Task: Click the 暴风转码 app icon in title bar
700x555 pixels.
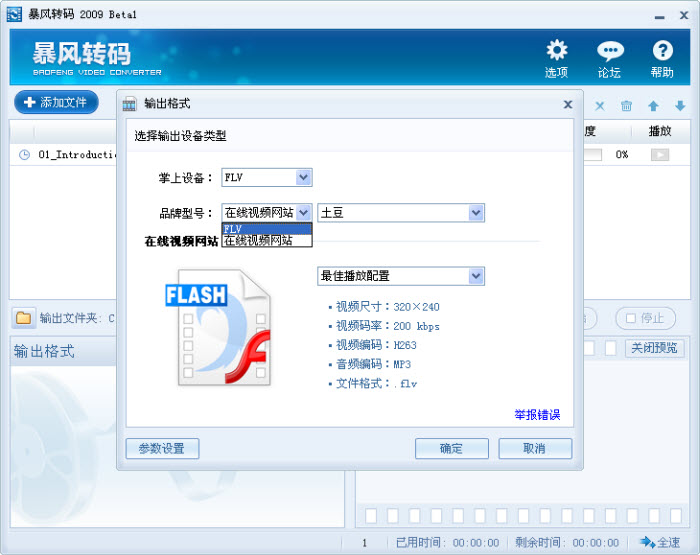Action: click(14, 14)
